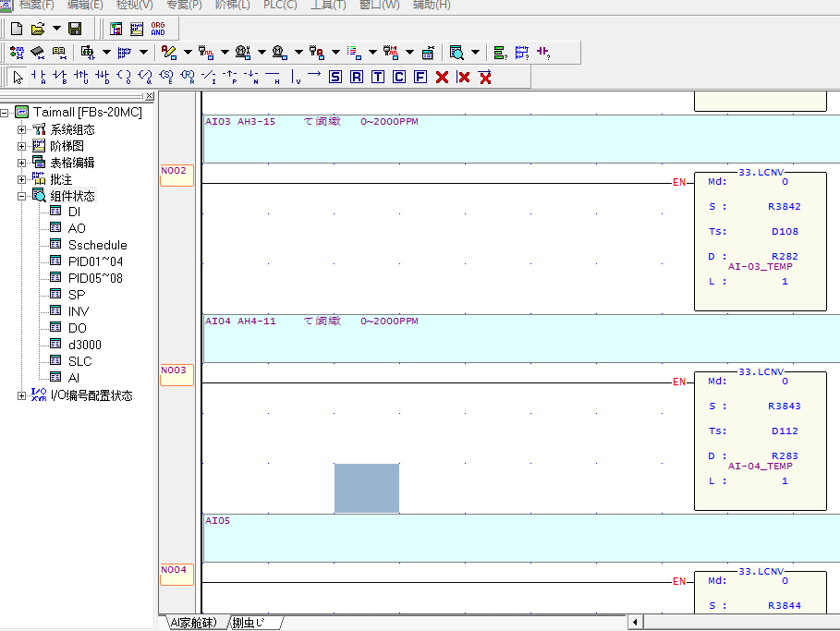Collapse the 组件状态 tree node
This screenshot has width=840, height=631.
(x=21, y=196)
